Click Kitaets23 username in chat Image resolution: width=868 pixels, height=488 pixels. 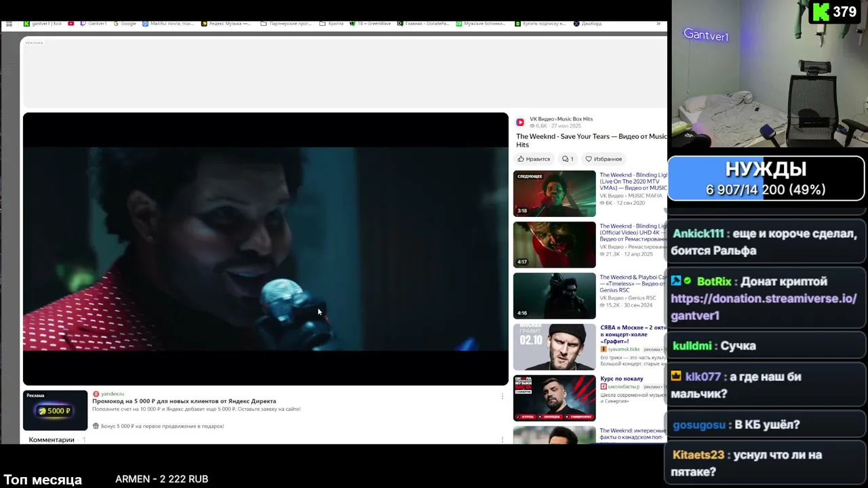tap(698, 455)
